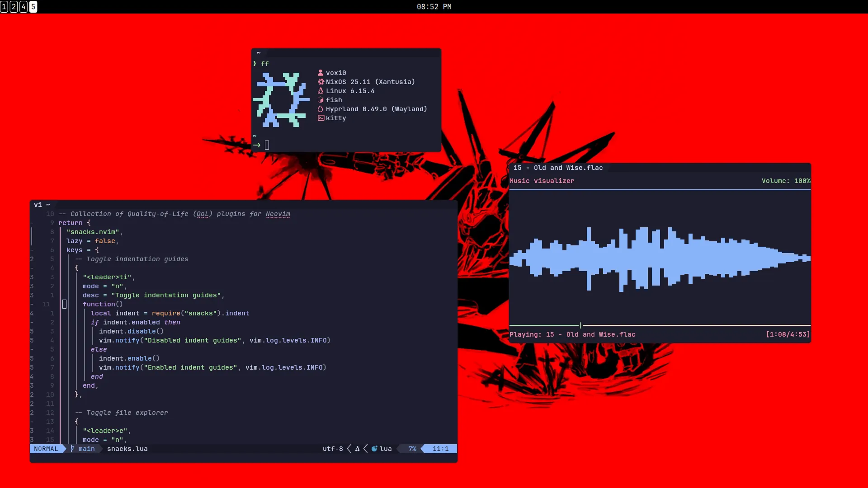
Task: Click the snacks.lua filename in statusline
Action: pyautogui.click(x=127, y=449)
